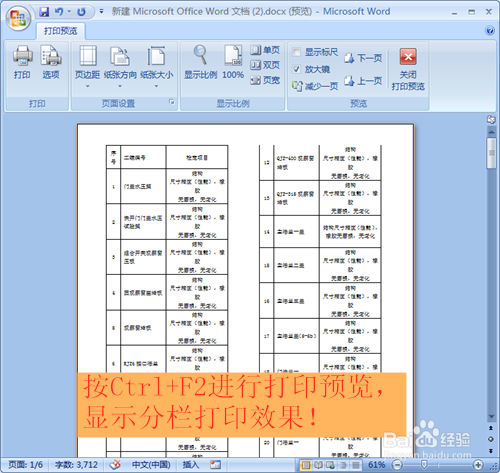Go to 下一页 next page
Screen dimensions: 500x473
point(363,58)
